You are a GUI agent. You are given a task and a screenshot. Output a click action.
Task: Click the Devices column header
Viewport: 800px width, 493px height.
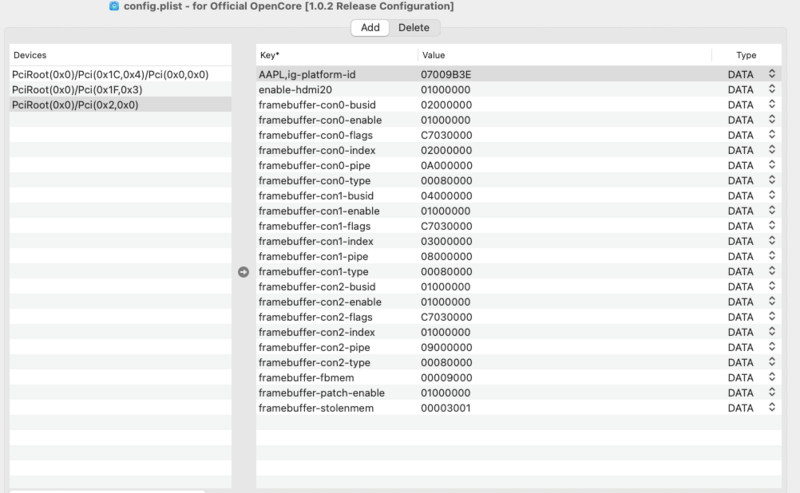point(120,55)
